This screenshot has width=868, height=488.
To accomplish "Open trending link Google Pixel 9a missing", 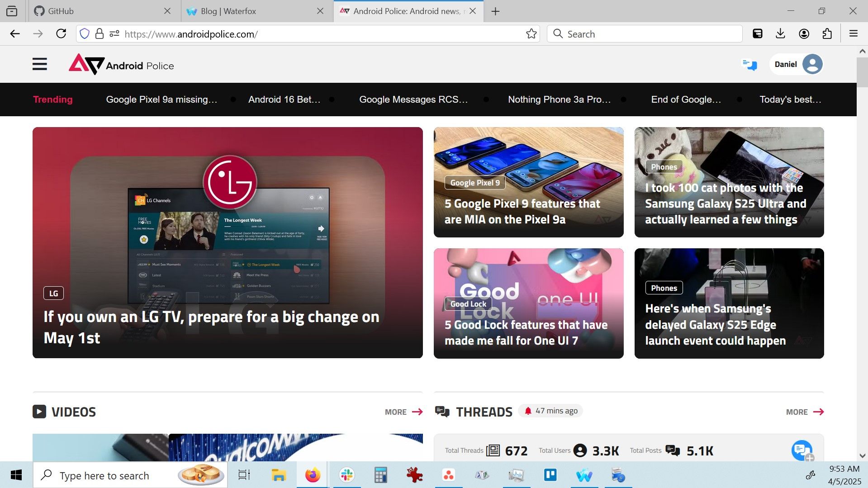I will pyautogui.click(x=161, y=99).
